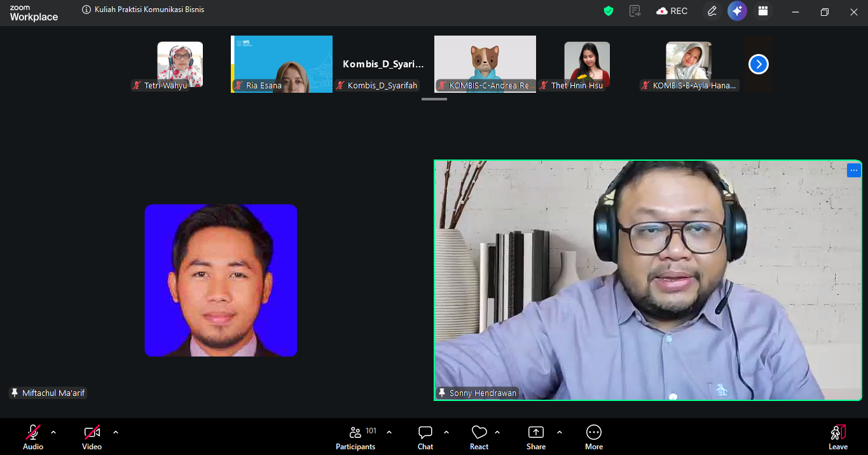
Task: Open the Chat panel
Action: coord(425,437)
